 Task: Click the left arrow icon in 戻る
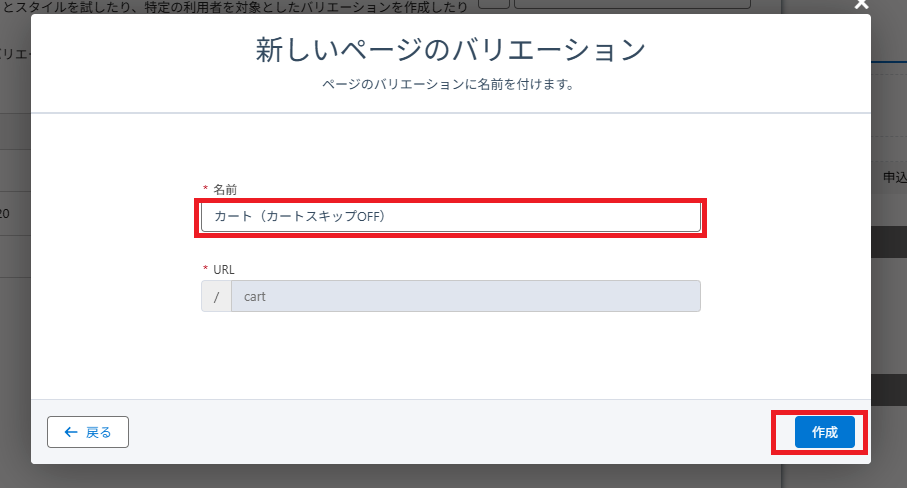70,432
